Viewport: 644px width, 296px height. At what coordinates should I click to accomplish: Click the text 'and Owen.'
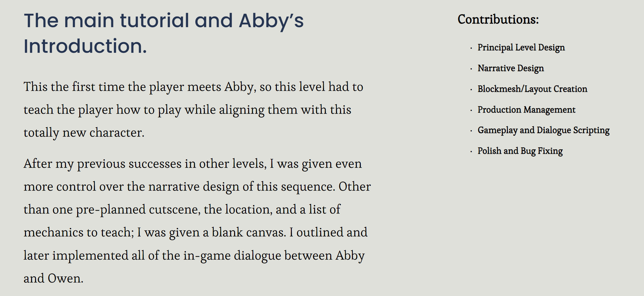[53, 279]
